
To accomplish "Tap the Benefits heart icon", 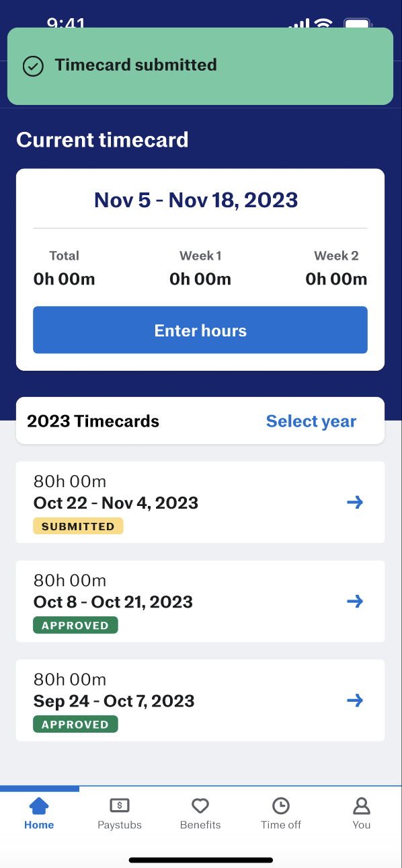I will [x=200, y=805].
